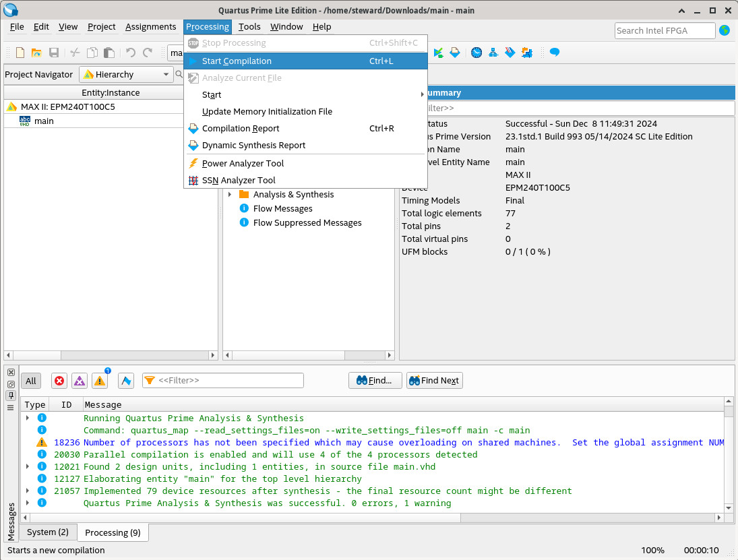The height and width of the screenshot is (560, 738).
Task: Click the blue speech bubble toolbar icon
Action: [555, 53]
